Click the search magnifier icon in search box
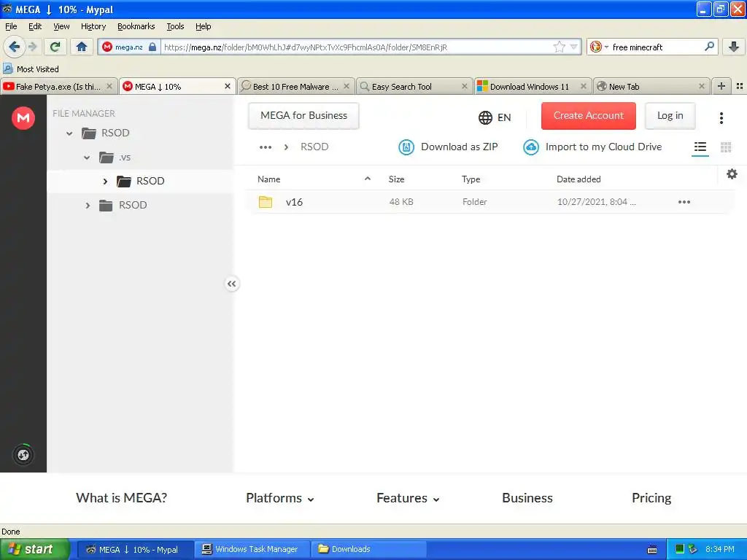Screen dimensions: 747x560 [709, 47]
